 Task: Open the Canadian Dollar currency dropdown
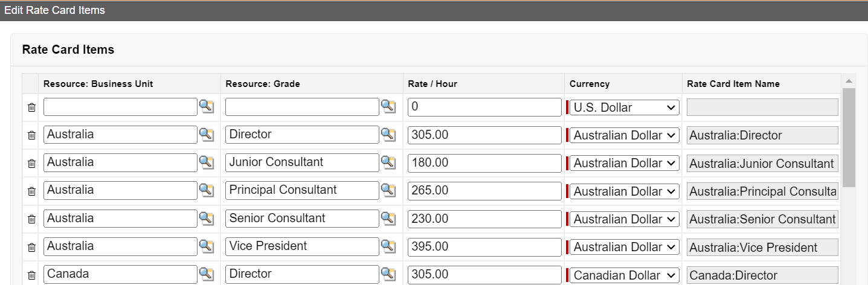point(625,275)
